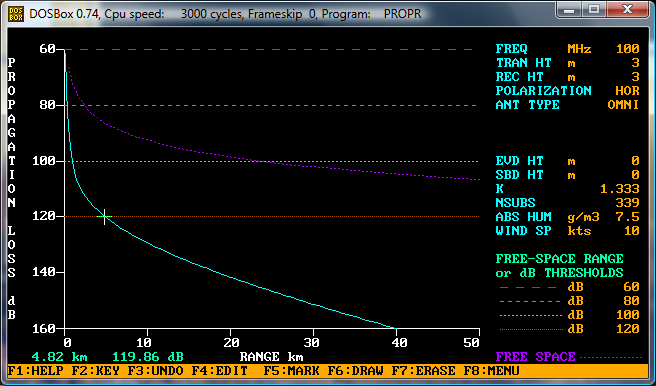Open F8:MENU in the function bar
The image size is (656, 386).
coord(492,371)
